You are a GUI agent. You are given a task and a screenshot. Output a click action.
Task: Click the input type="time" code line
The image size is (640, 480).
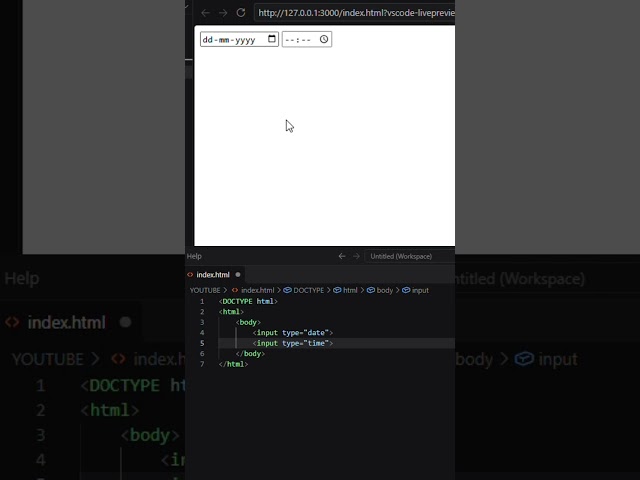click(x=293, y=343)
